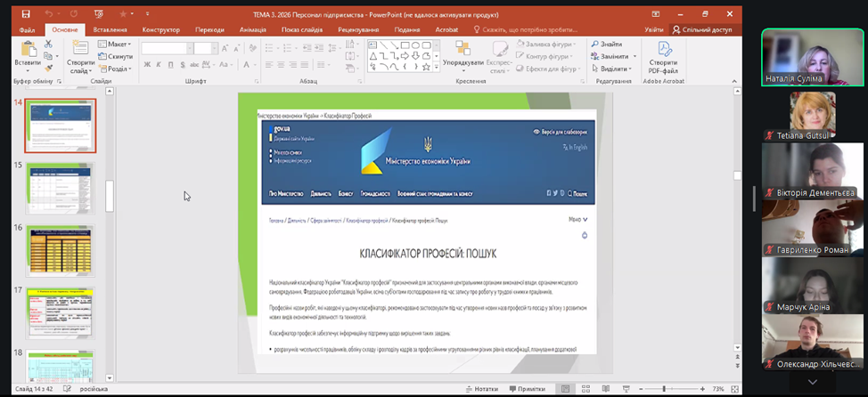
Task: Toggle italic (К) formatting
Action: point(159,65)
